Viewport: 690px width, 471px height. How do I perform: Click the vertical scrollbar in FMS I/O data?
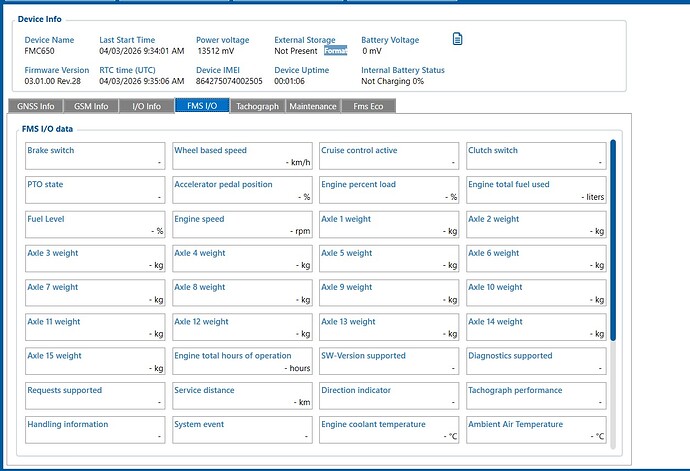click(613, 240)
